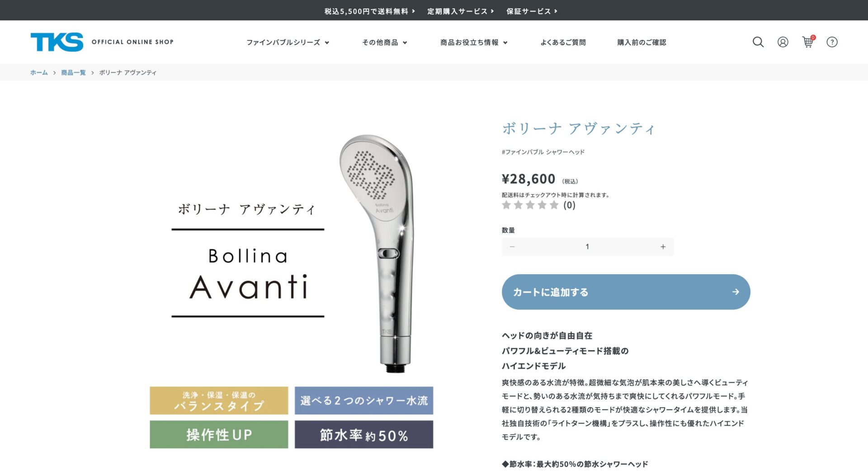Click the quantity number input field

[x=587, y=247]
